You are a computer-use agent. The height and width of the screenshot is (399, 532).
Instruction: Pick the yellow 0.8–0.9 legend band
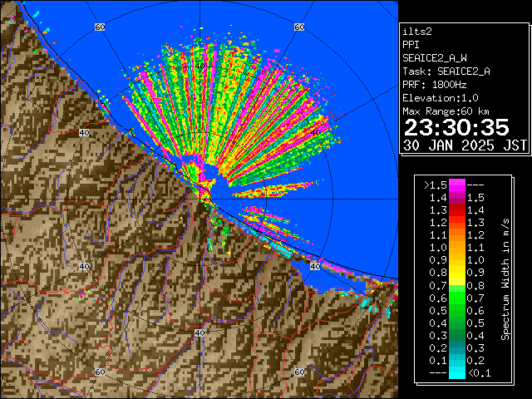(x=457, y=273)
